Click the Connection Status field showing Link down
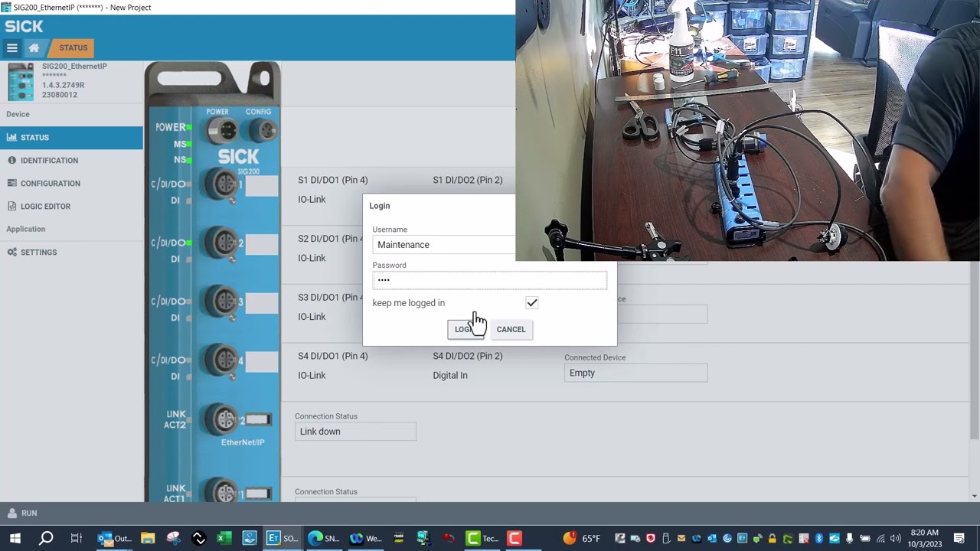The height and width of the screenshot is (551, 980). (355, 432)
